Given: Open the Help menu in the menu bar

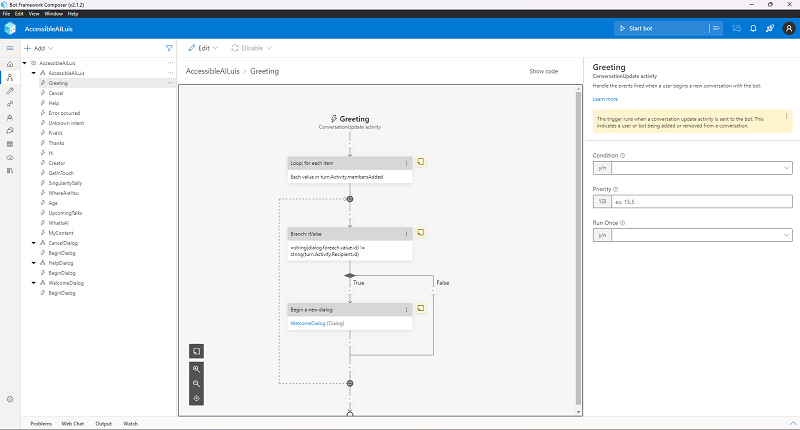Looking at the screenshot, I should click(x=73, y=14).
